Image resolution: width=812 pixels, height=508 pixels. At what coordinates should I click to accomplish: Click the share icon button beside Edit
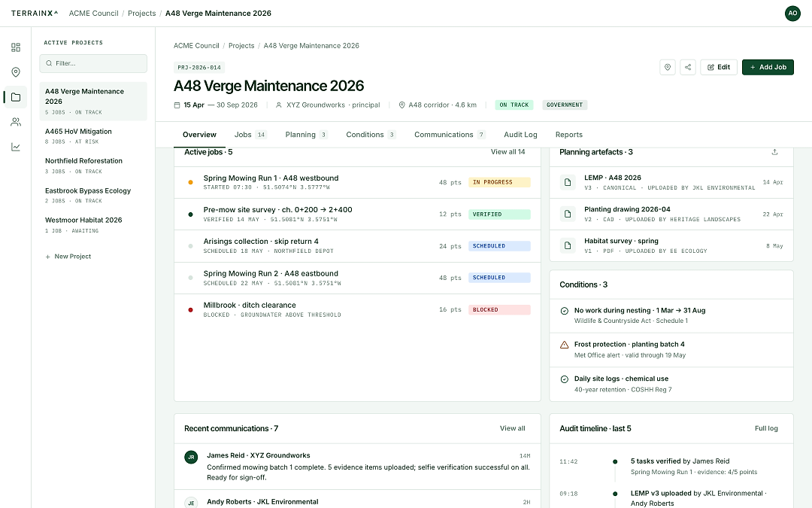point(688,67)
